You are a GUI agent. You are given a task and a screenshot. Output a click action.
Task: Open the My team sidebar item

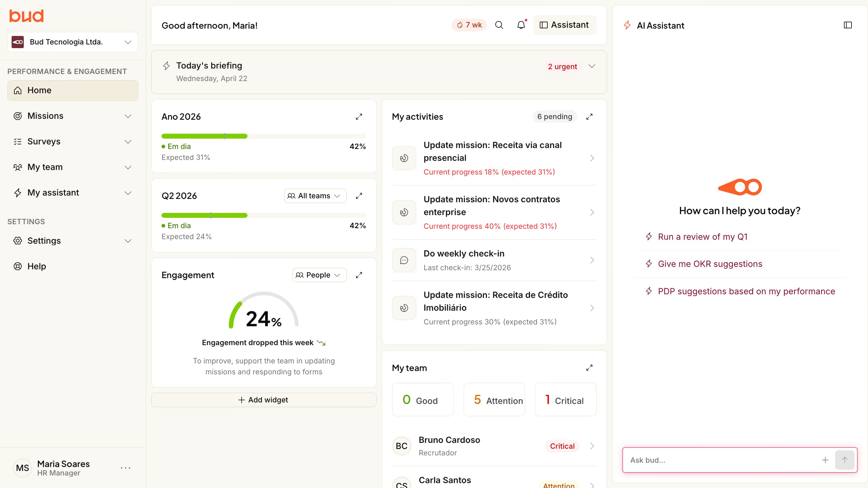(x=45, y=167)
